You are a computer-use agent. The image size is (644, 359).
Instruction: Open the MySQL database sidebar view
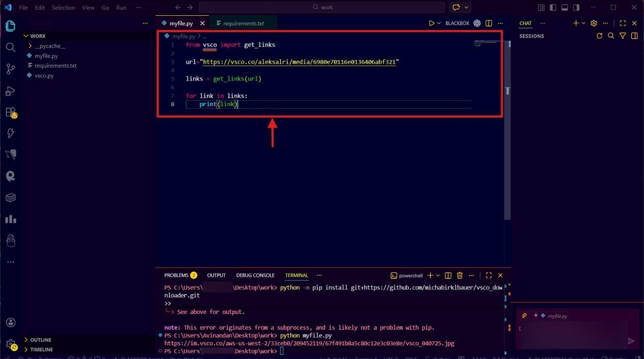tap(11, 154)
